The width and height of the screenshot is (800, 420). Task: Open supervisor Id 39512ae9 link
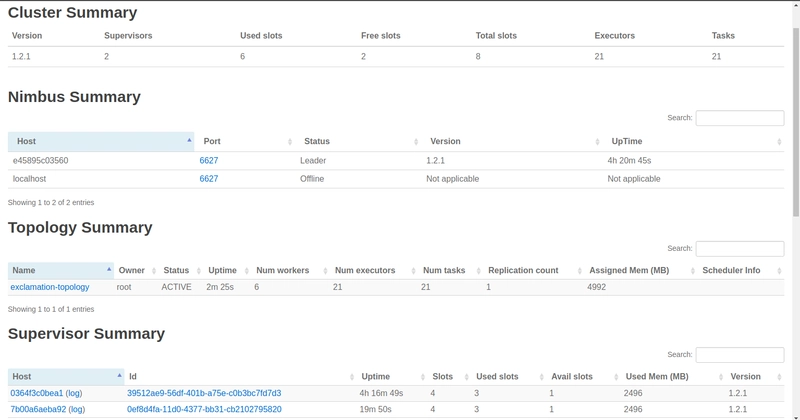click(x=204, y=393)
